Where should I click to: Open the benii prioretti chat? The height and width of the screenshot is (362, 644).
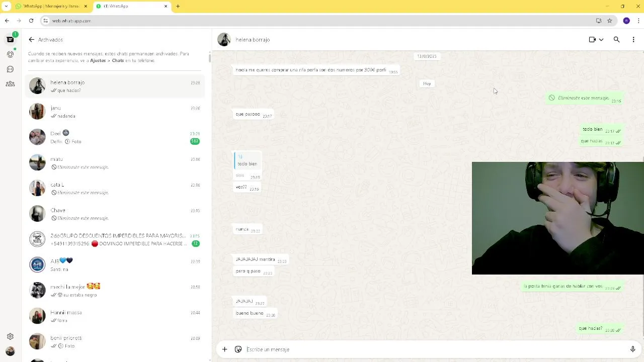pyautogui.click(x=115, y=342)
